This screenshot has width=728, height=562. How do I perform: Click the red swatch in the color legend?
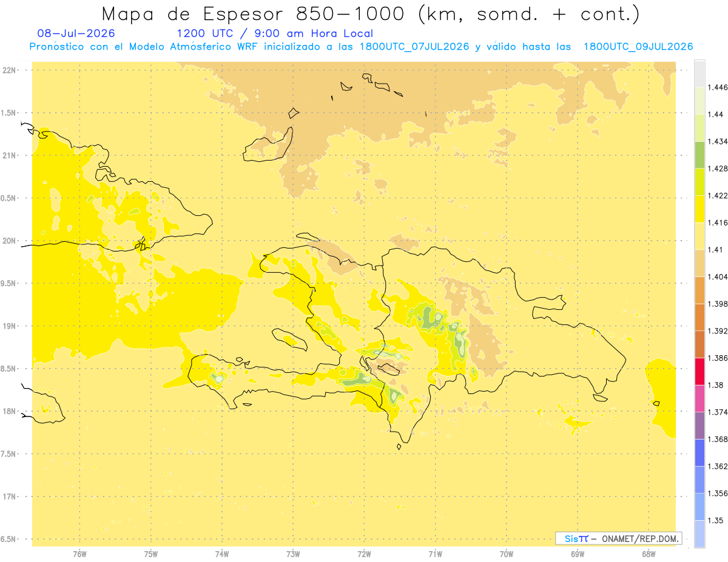[x=699, y=371]
